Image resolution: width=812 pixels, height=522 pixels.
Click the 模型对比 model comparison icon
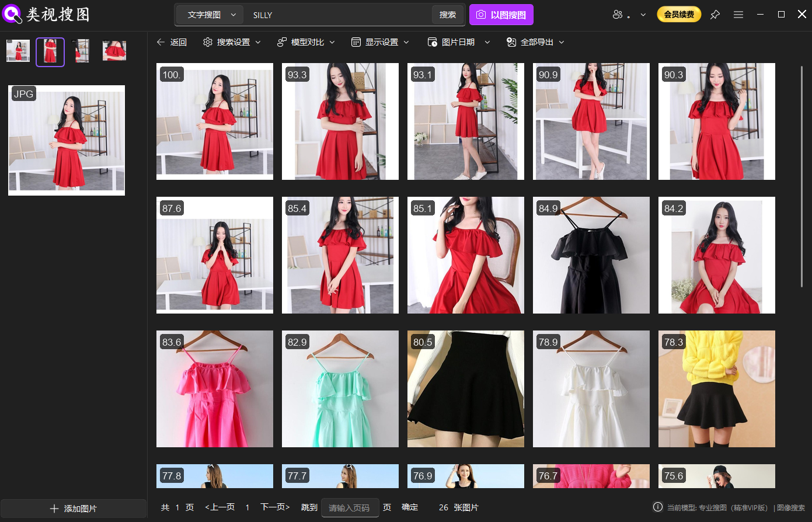281,41
